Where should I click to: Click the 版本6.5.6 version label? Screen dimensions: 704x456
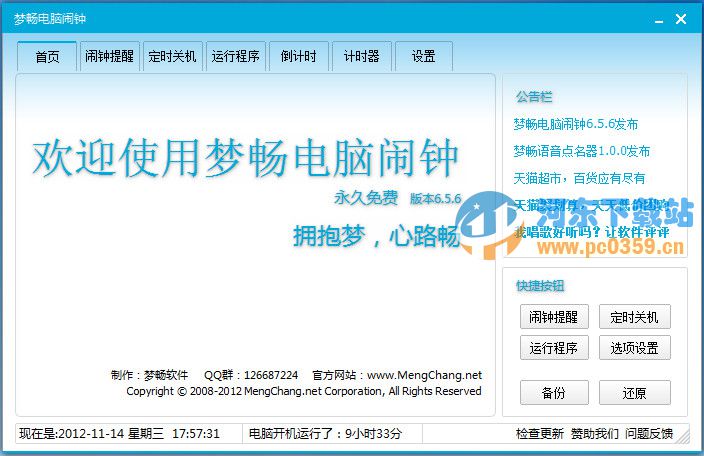(x=436, y=198)
